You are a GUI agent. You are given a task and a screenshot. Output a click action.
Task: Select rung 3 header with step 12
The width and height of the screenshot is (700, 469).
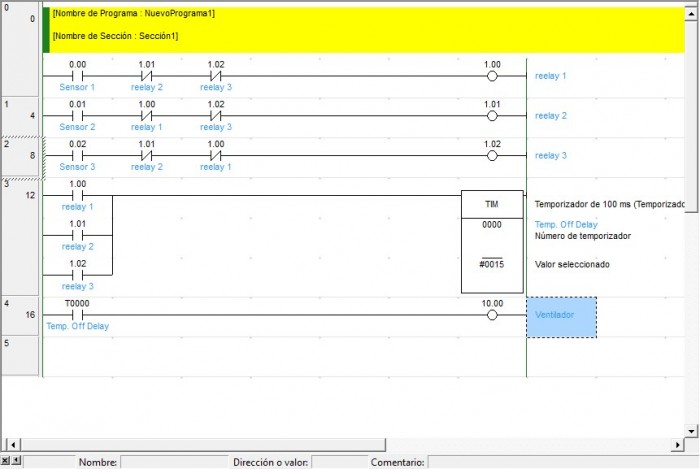point(20,236)
